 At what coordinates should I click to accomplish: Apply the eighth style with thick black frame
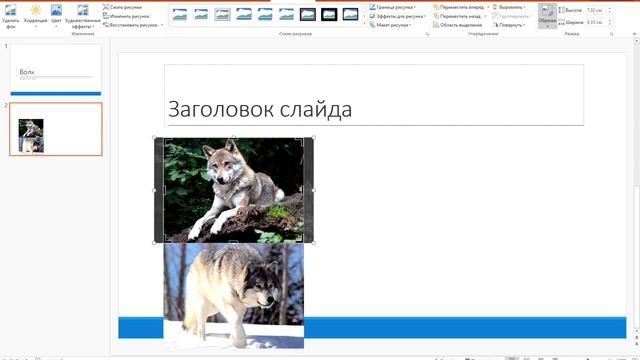(x=329, y=15)
